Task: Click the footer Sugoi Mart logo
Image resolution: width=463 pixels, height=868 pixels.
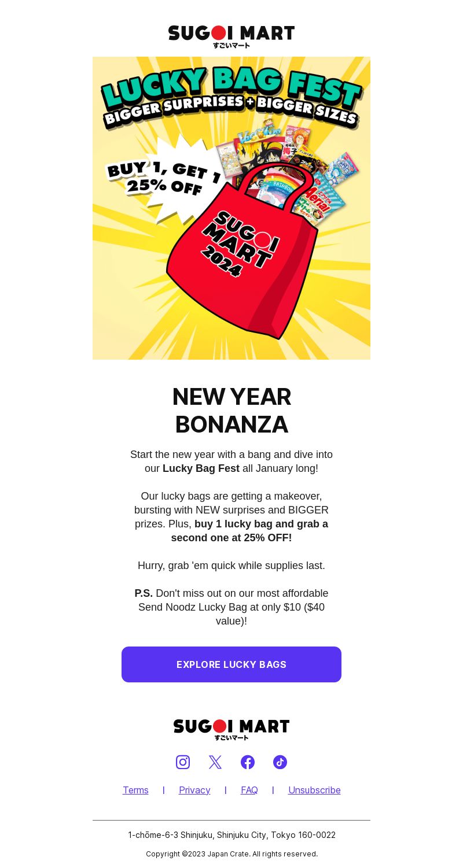Action: coord(231,730)
